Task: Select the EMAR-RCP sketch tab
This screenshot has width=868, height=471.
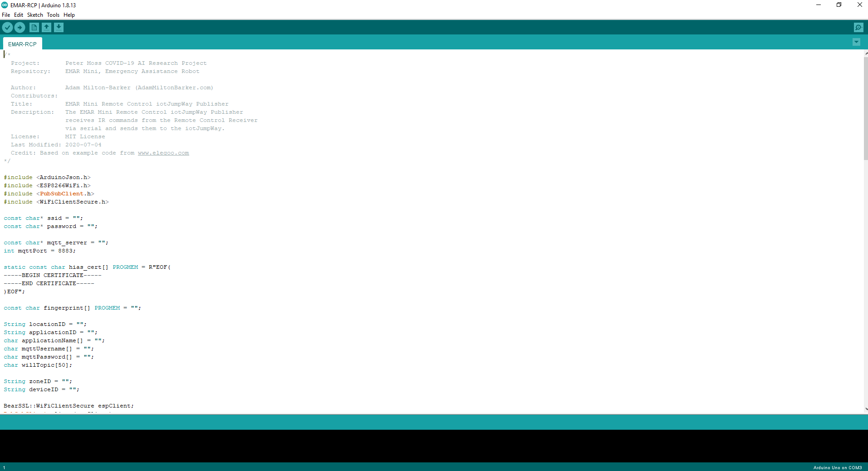Action: click(x=22, y=44)
